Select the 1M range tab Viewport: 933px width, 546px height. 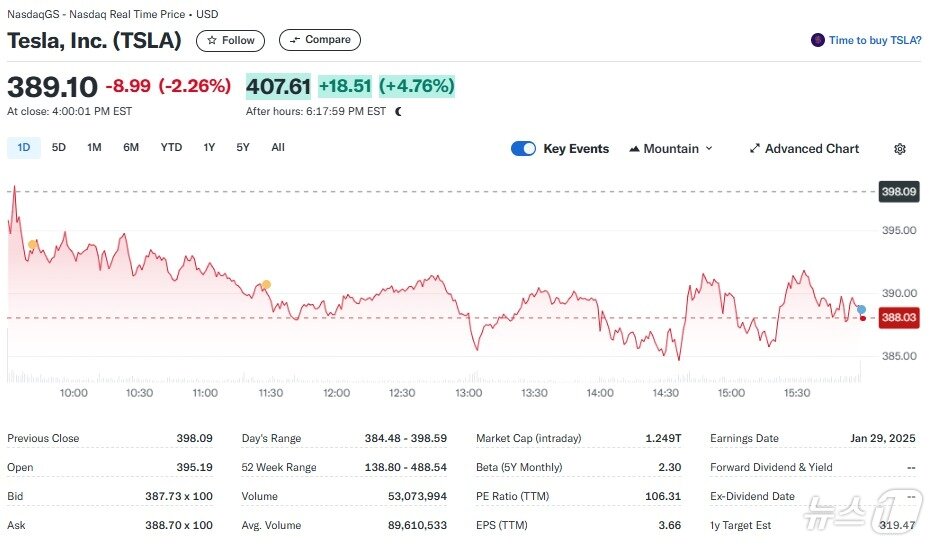94,148
